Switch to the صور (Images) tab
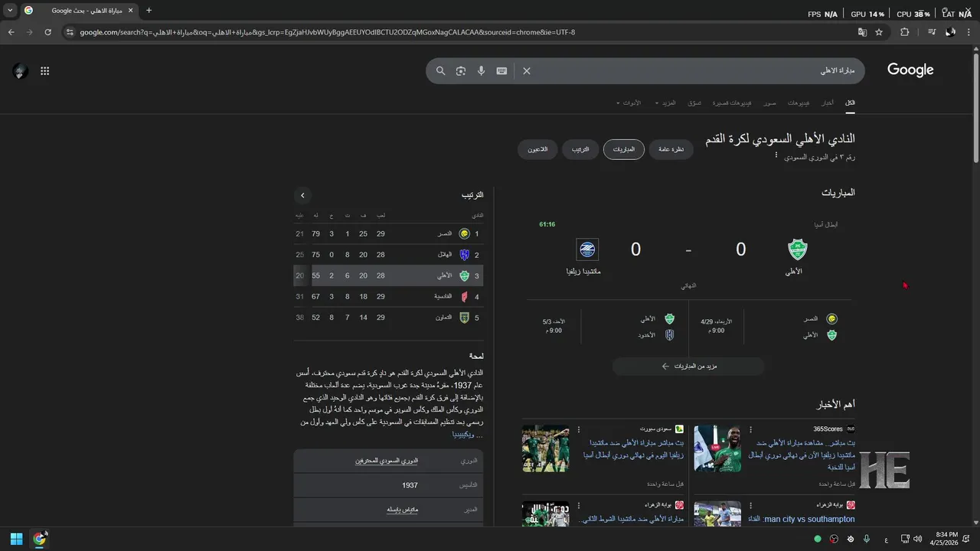Viewport: 980px width, 551px height. 769,103
